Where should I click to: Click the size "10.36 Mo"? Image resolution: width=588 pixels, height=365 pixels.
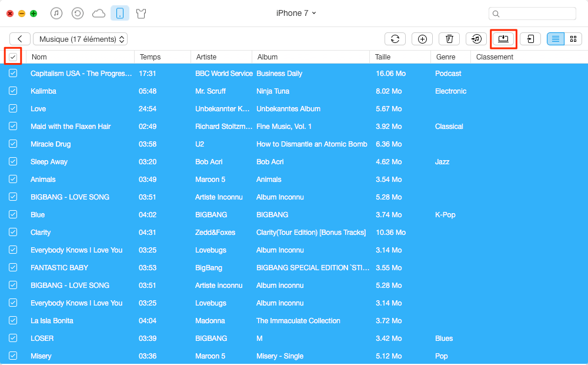pos(391,233)
